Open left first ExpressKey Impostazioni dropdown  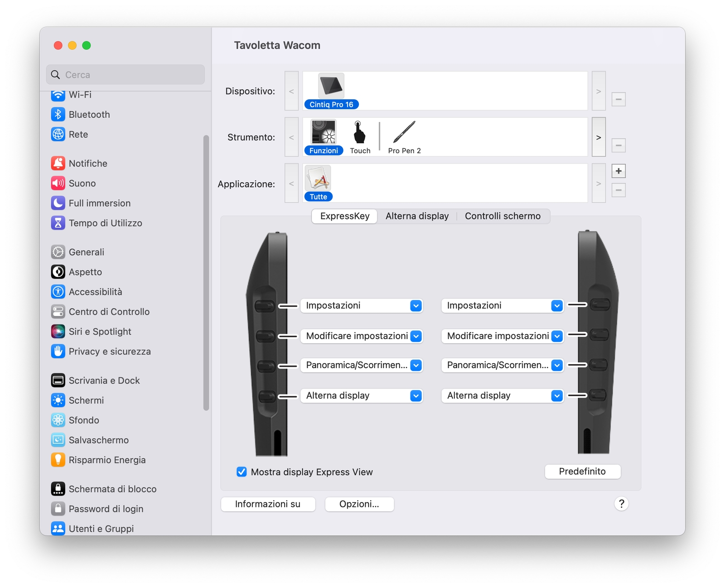click(x=362, y=306)
